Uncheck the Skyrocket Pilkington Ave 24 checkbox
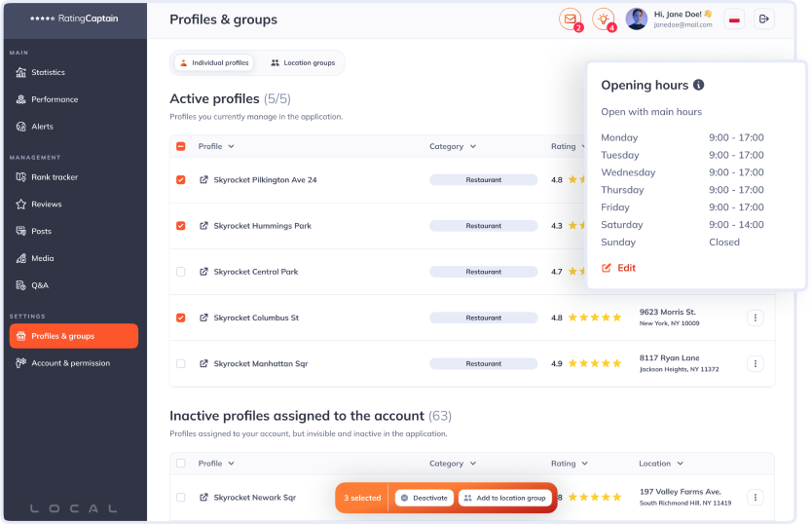812x524 pixels. 180,180
